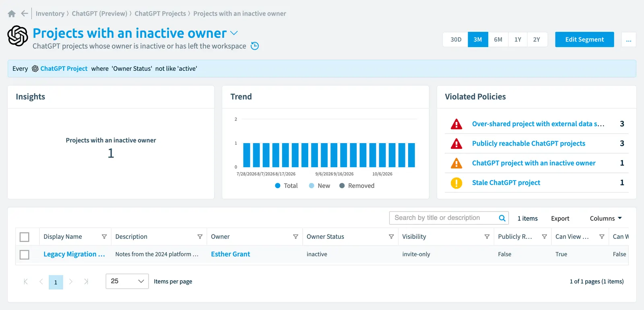Check the Legacy Migration row checkbox
The width and height of the screenshot is (644, 310).
(25, 255)
